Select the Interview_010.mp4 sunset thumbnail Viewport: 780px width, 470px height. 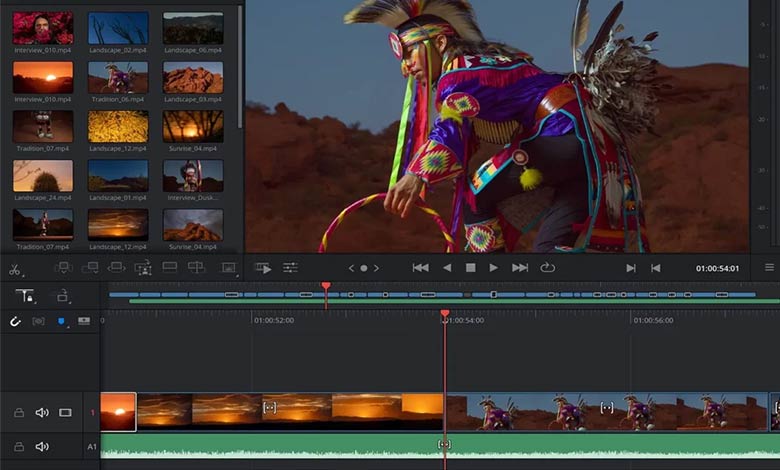(x=42, y=77)
